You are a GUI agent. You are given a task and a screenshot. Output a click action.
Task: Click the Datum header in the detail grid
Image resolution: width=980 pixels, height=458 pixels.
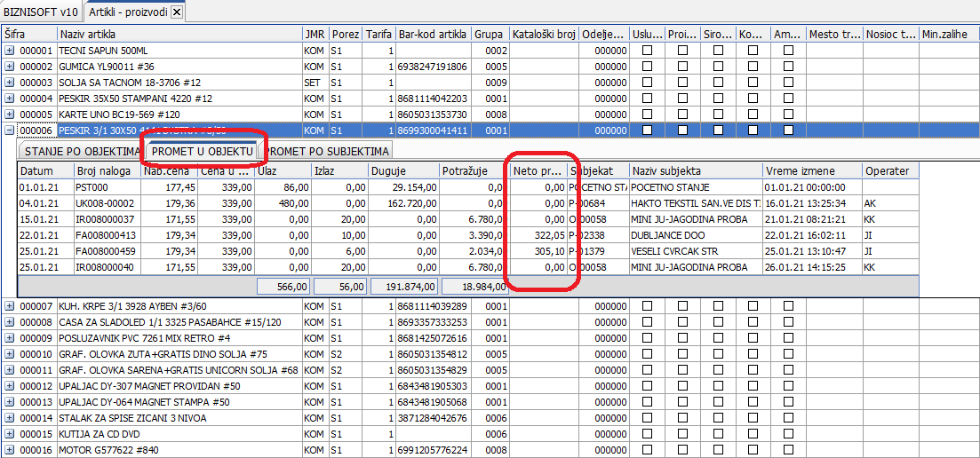[x=45, y=171]
